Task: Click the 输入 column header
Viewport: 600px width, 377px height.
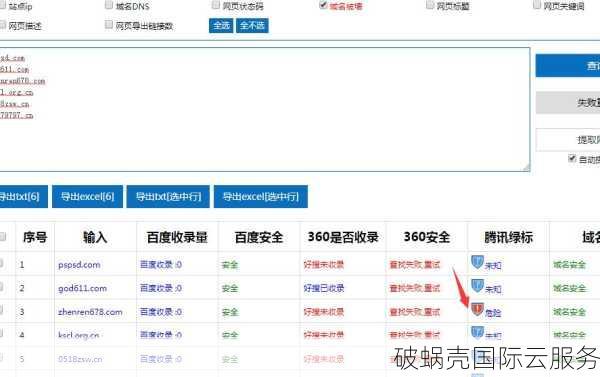Action: click(x=95, y=237)
